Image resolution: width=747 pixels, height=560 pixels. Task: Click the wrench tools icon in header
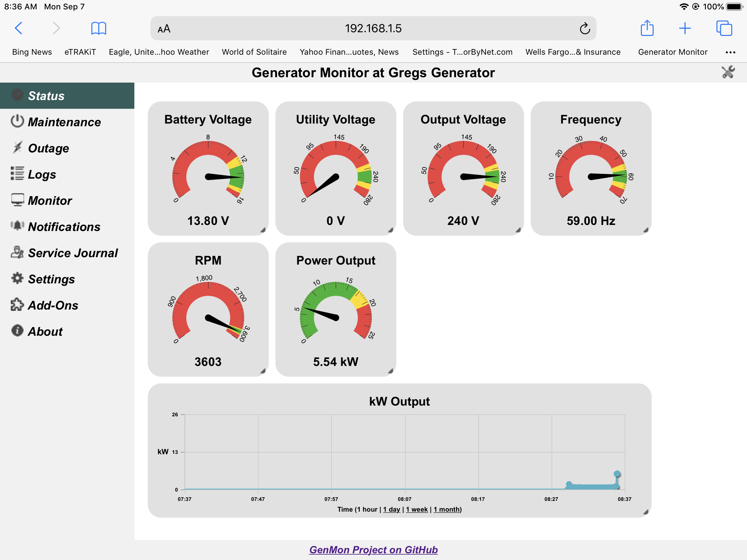coord(728,72)
